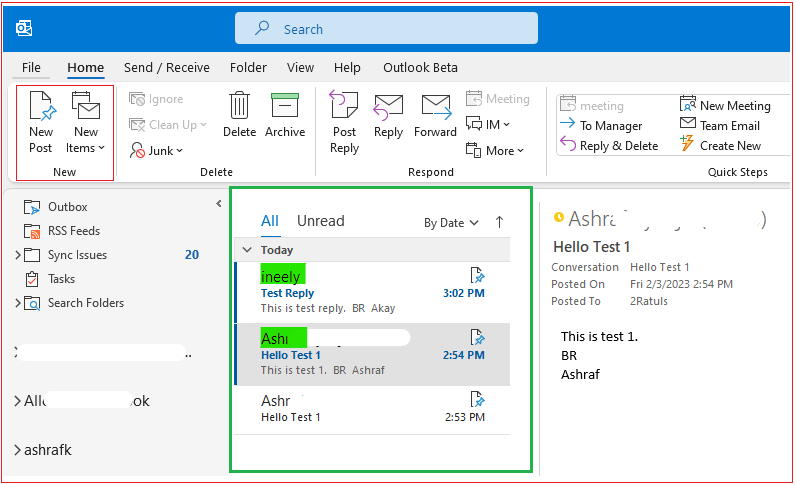Screen dimensions: 796x485
Task: Open the Hello Test 1 message at 2:54 PM
Action: point(373,354)
